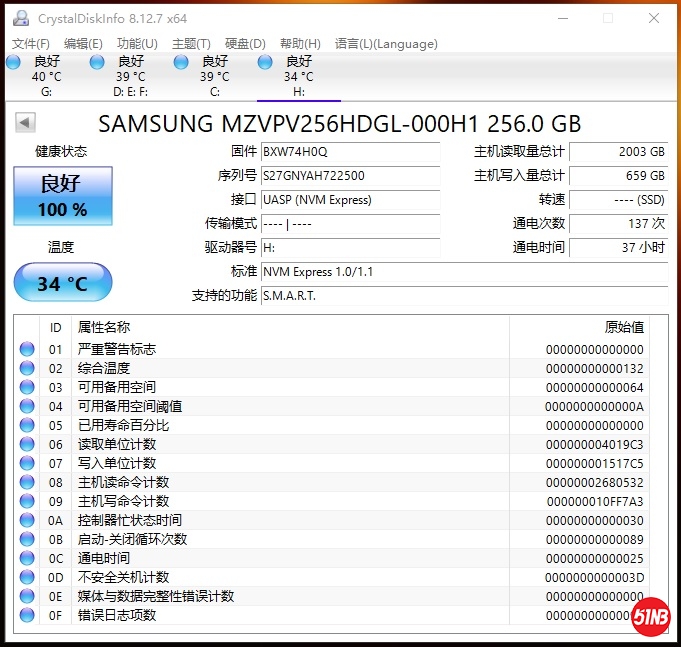The image size is (681, 647).
Task: Click the status orb for 不安全关机计数
Action: pyautogui.click(x=27, y=577)
